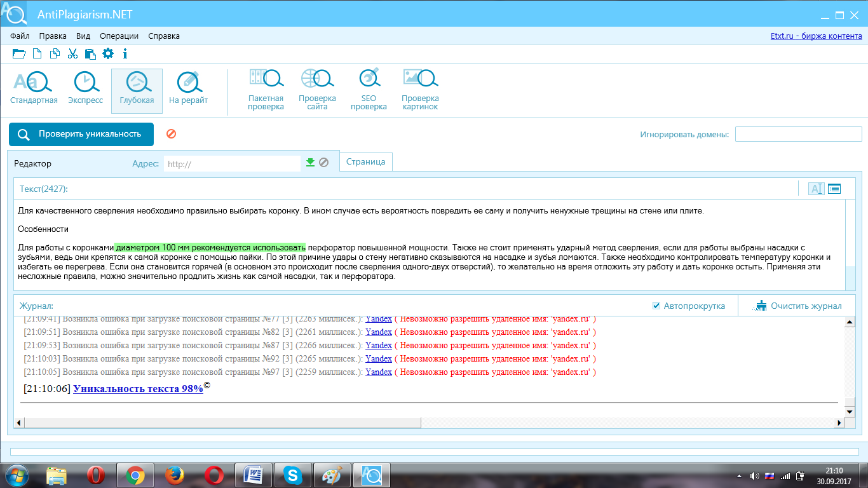Open Windows Explorer from the taskbar
This screenshot has height=488, width=868.
[x=56, y=475]
